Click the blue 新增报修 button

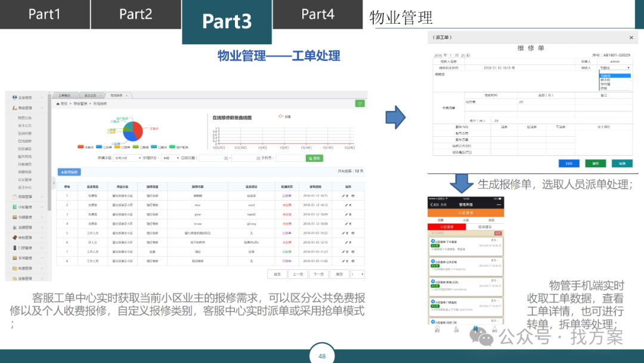(69, 173)
